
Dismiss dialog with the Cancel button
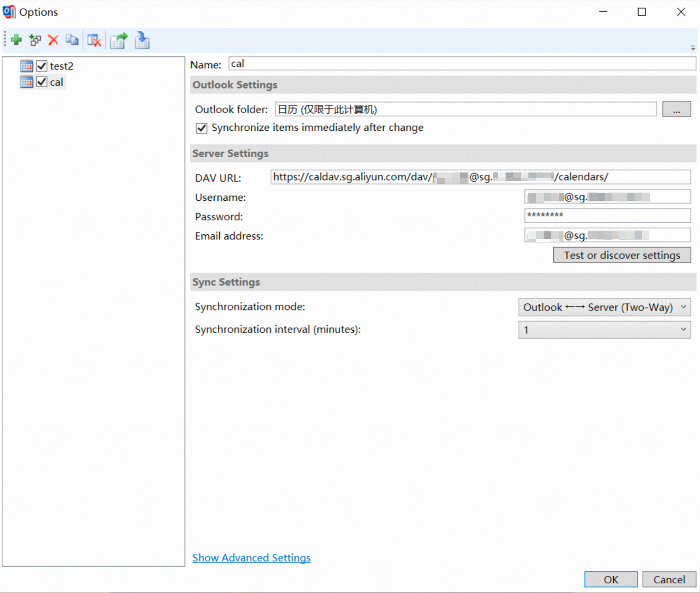click(x=669, y=579)
